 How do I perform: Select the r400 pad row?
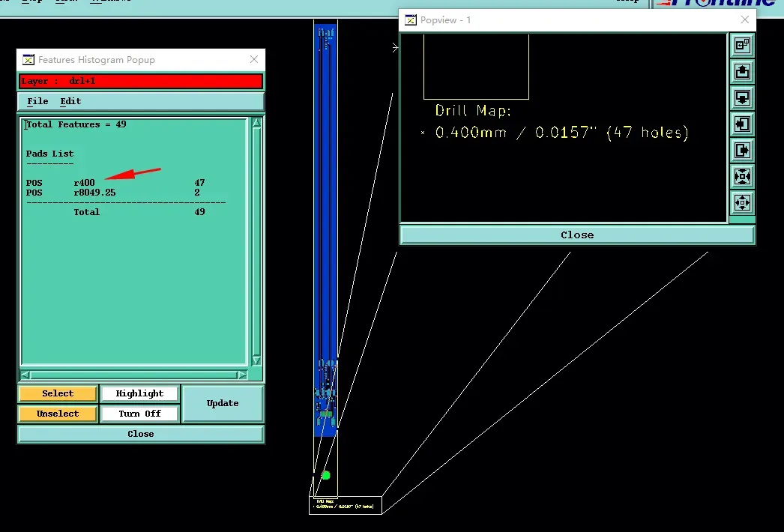coord(115,183)
